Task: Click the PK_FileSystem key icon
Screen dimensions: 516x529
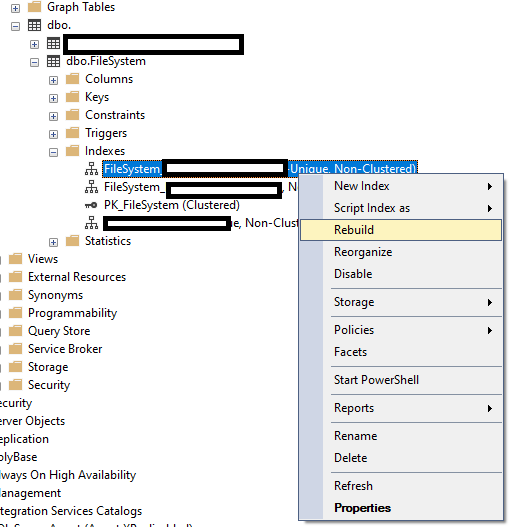Action: (x=91, y=205)
